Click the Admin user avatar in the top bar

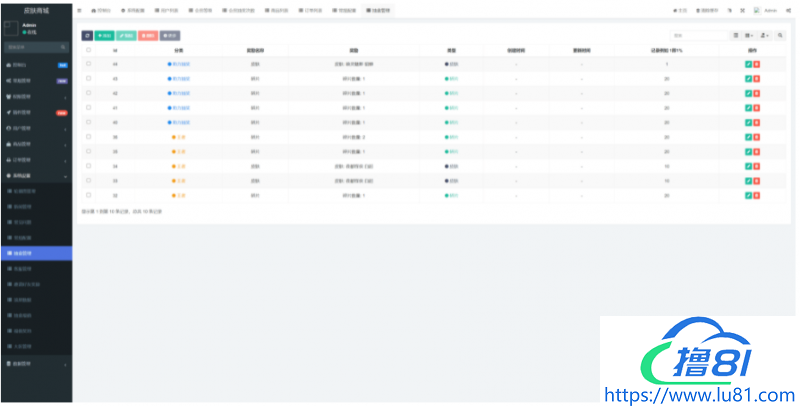coord(757,10)
